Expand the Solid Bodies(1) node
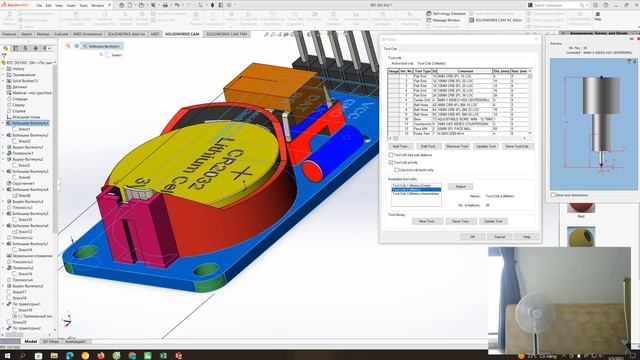This screenshot has width=640, height=360. [3, 81]
